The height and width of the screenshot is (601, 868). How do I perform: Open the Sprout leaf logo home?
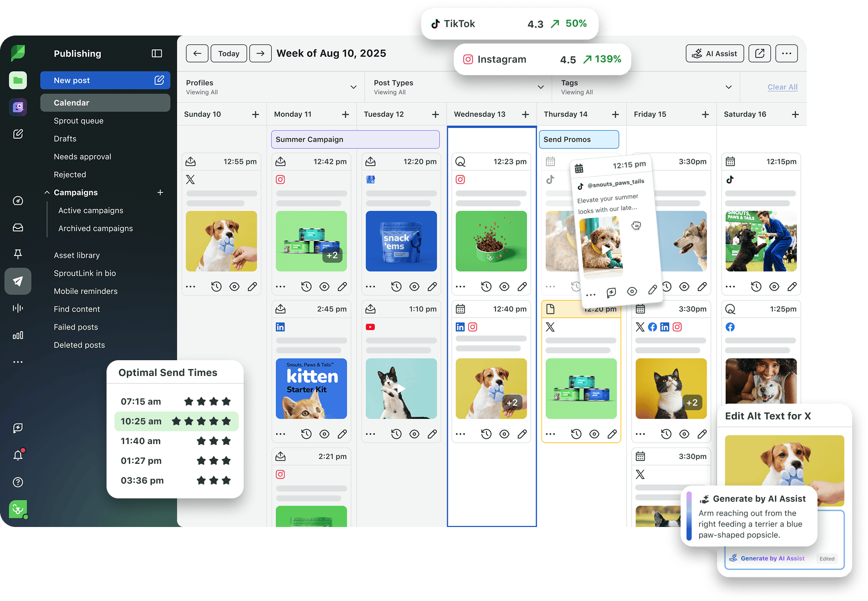point(18,53)
